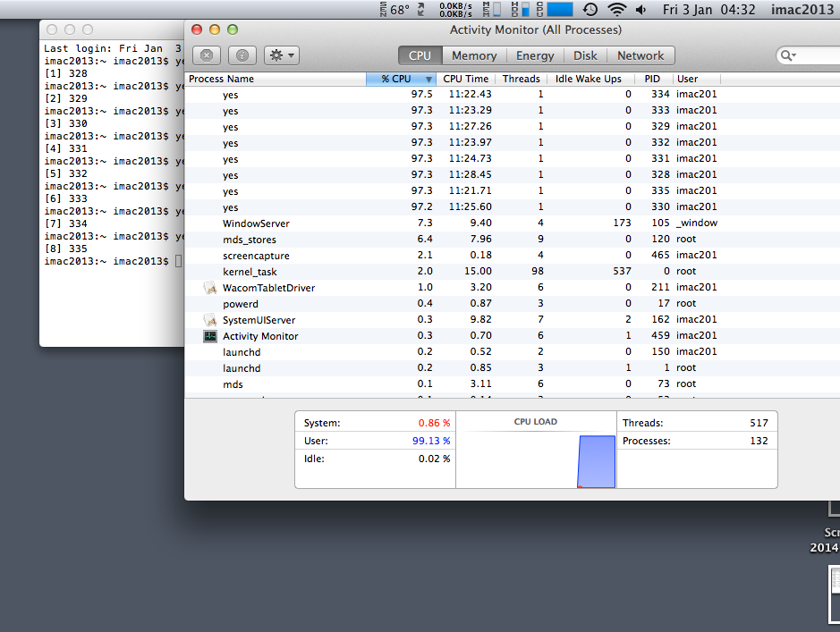Select the yes process with PID 329
The height and width of the screenshot is (632, 840).
pos(513,126)
